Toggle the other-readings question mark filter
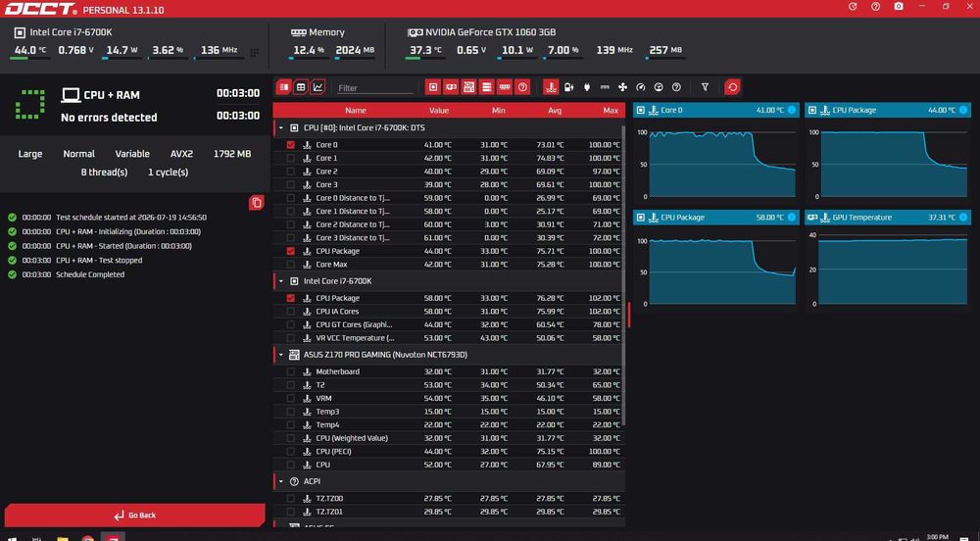The width and height of the screenshot is (980, 541). pos(676,87)
